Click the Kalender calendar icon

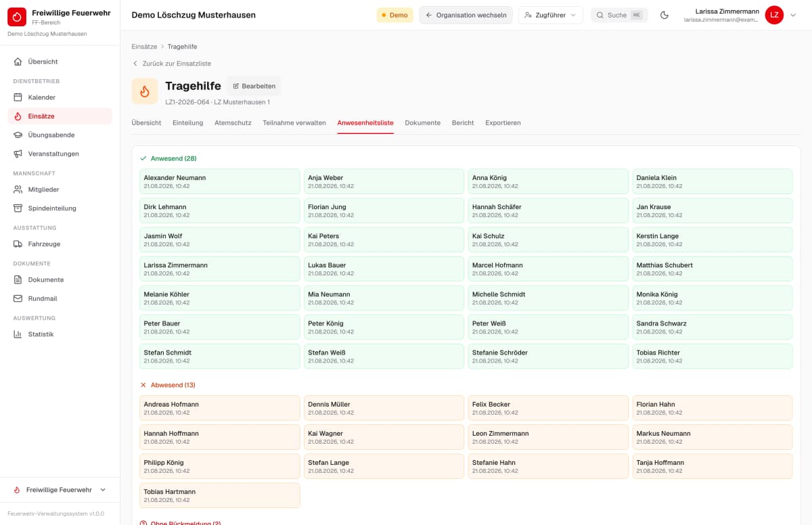point(18,97)
